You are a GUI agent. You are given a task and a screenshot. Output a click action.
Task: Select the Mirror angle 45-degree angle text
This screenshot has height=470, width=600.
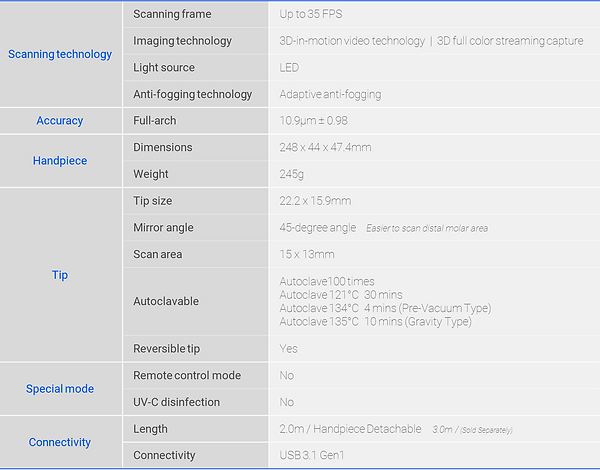pyautogui.click(x=318, y=228)
